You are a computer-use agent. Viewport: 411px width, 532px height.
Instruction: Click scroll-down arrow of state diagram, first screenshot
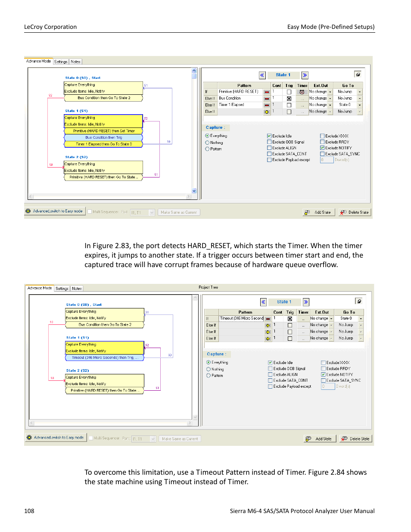[x=194, y=191]
